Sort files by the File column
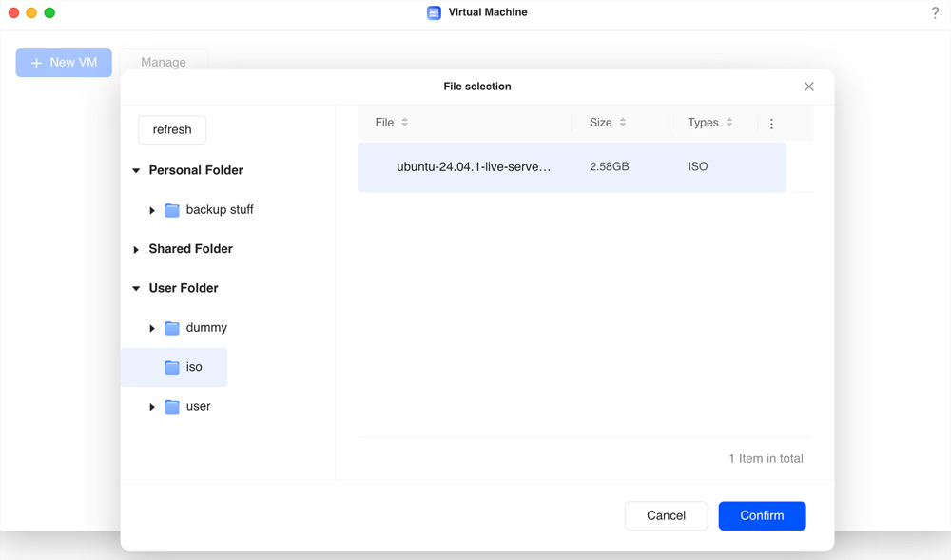 (404, 123)
